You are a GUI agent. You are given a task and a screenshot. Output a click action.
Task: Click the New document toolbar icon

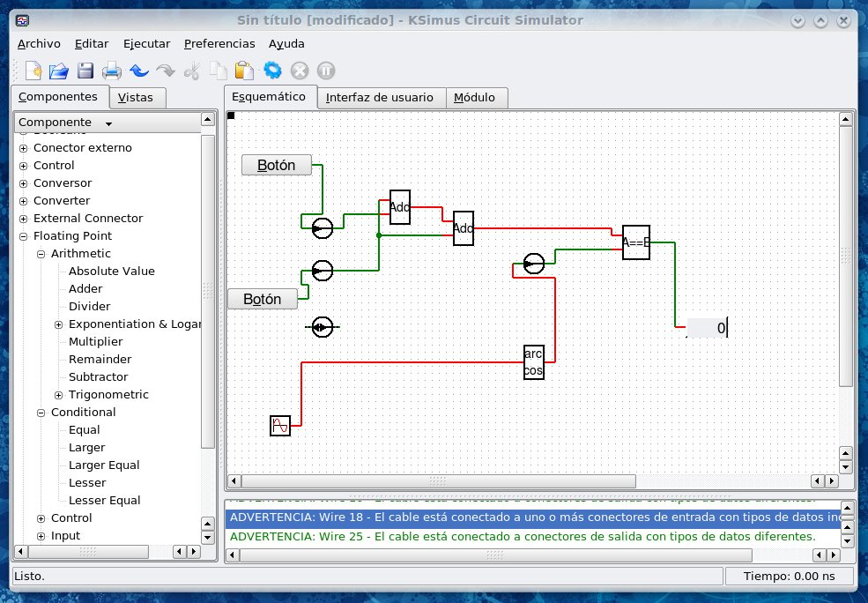click(x=33, y=71)
